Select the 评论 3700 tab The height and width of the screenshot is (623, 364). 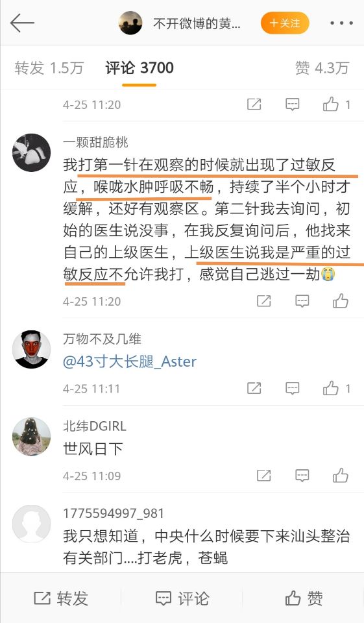coord(140,68)
